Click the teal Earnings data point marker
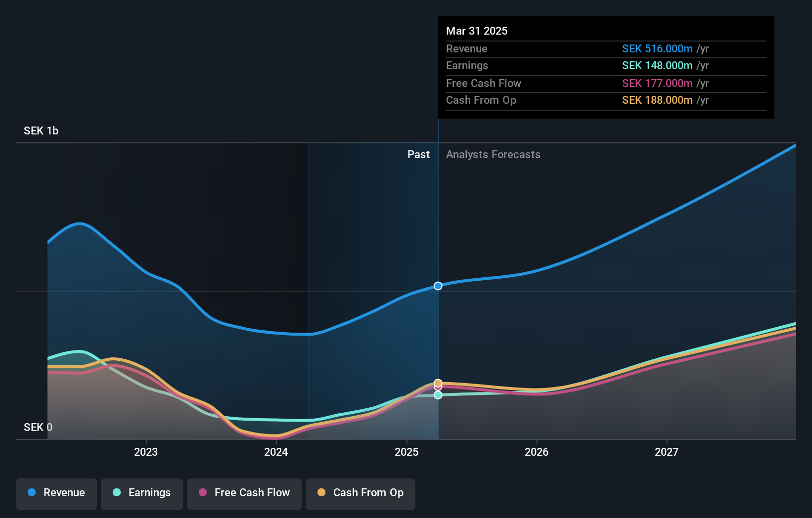 point(438,395)
